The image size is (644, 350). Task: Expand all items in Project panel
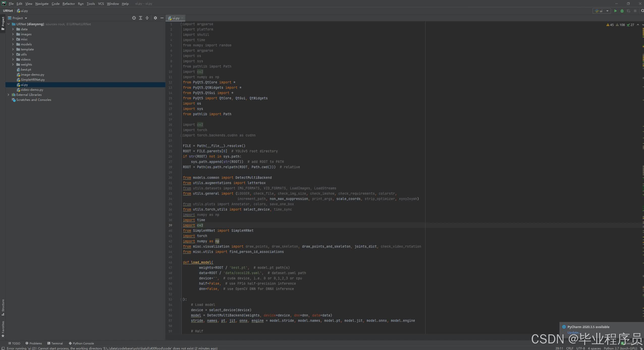[141, 18]
